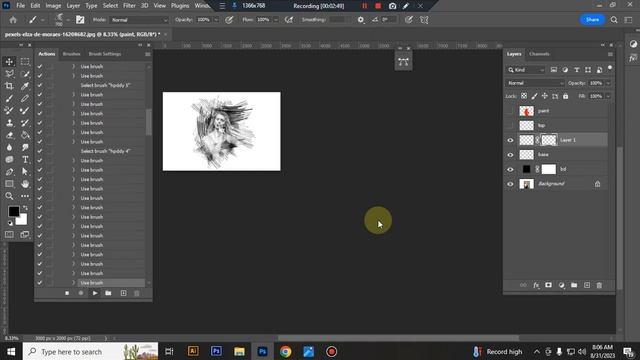The width and height of the screenshot is (640, 360).
Task: Show the top layer
Action: [x=510, y=125]
